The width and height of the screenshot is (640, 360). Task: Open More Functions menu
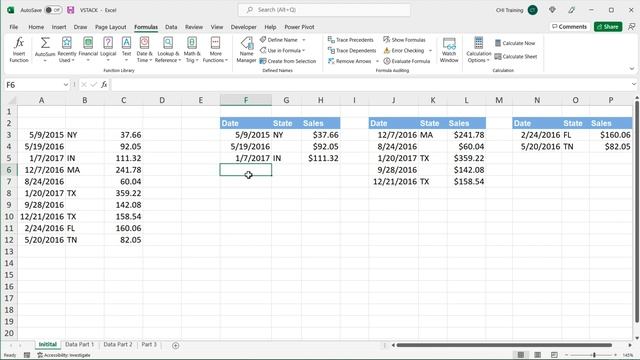(215, 49)
